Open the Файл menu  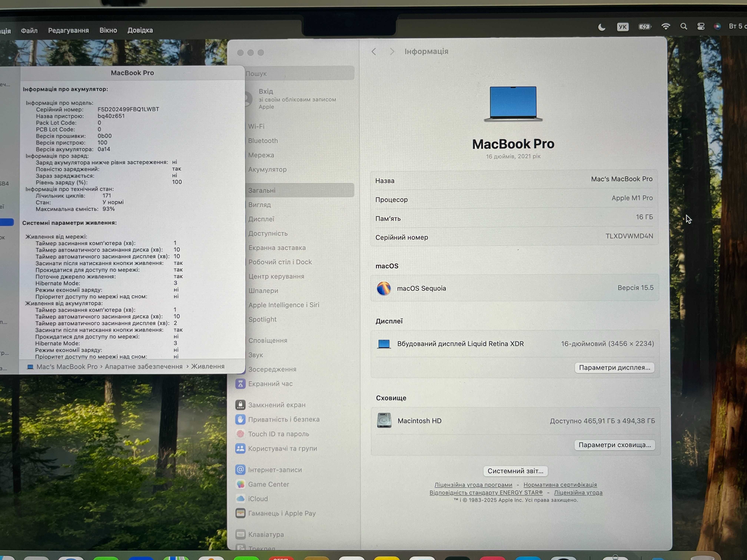29,31
